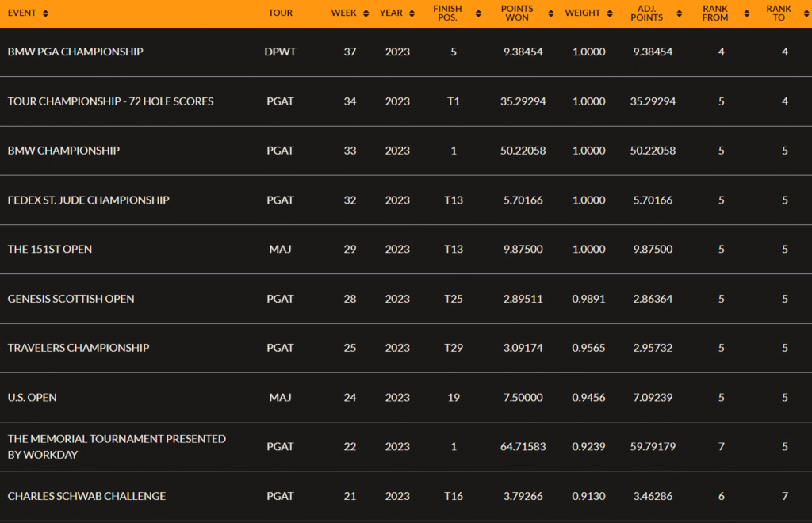Screen dimensions: 812x523
Task: Click points won value 9.87500
Action: tap(523, 250)
